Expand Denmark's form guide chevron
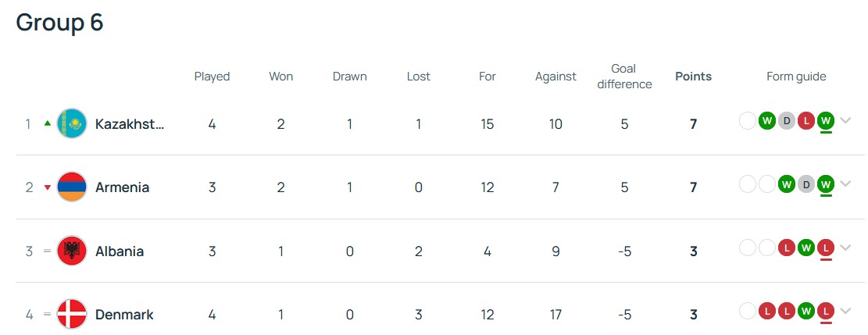The width and height of the screenshot is (868, 335). [845, 312]
